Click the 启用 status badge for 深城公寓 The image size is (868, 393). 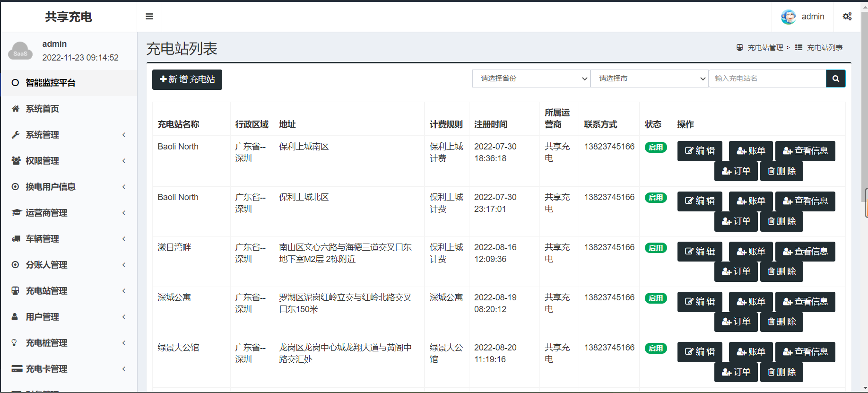pos(656,298)
